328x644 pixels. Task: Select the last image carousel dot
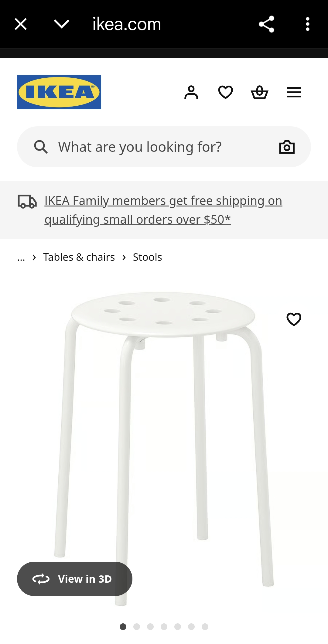[205, 627]
